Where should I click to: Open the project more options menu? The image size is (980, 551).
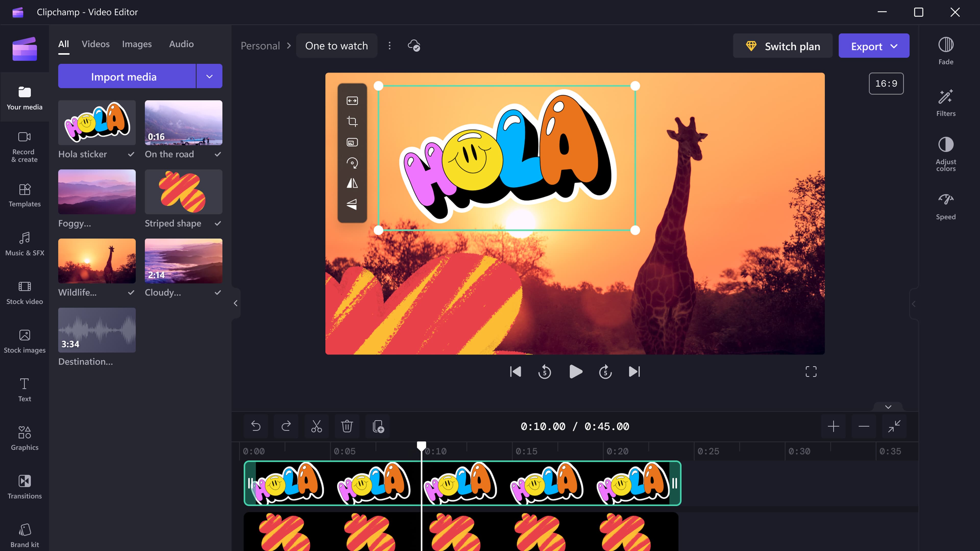(389, 46)
